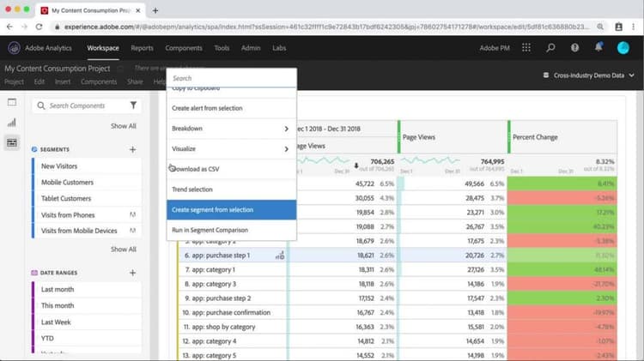Click the search magnifier in top bar
Viewport: 644px width, 361px height.
(550, 48)
